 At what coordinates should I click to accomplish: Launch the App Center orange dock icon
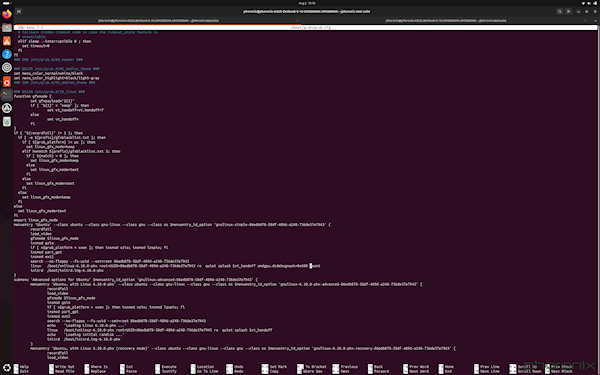(x=7, y=41)
